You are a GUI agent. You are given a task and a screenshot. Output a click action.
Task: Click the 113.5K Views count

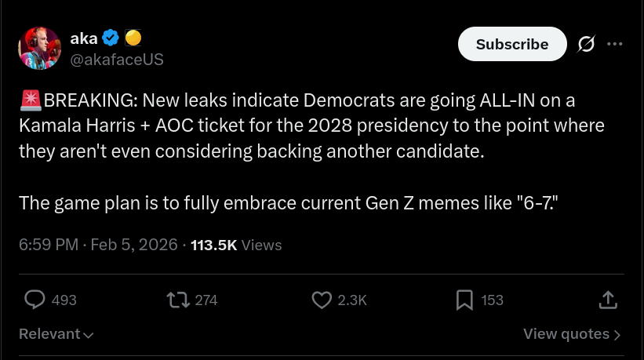tap(236, 245)
